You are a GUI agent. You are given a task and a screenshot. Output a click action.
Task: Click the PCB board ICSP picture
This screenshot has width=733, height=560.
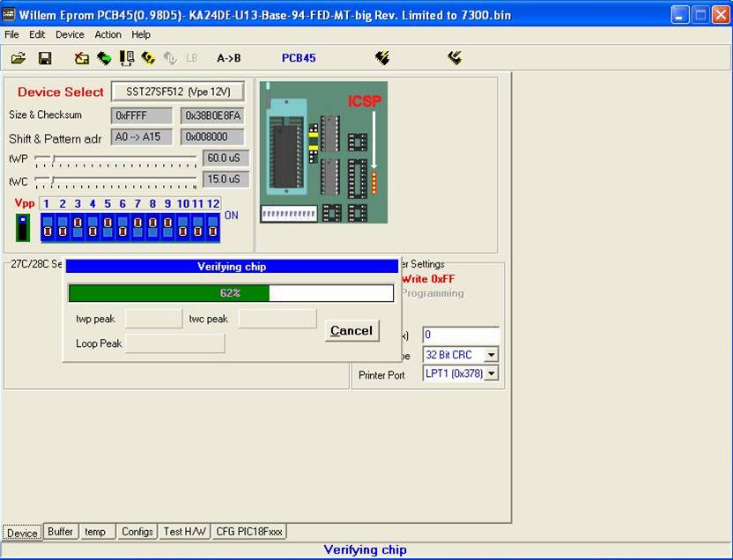324,152
